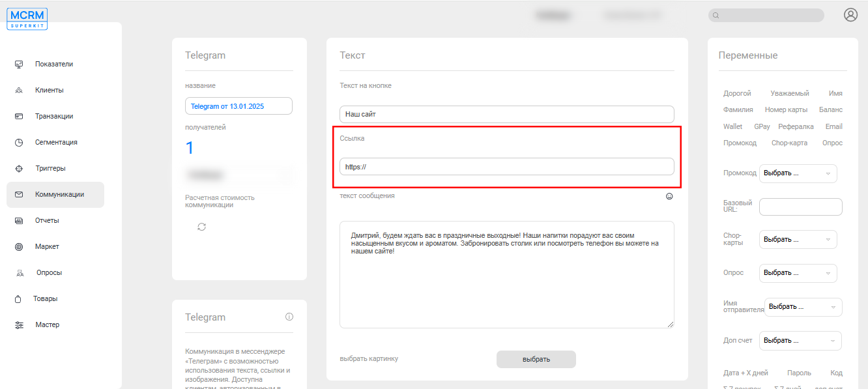This screenshot has height=389, width=868.
Task: Insert the Дорогой variable
Action: tap(737, 93)
